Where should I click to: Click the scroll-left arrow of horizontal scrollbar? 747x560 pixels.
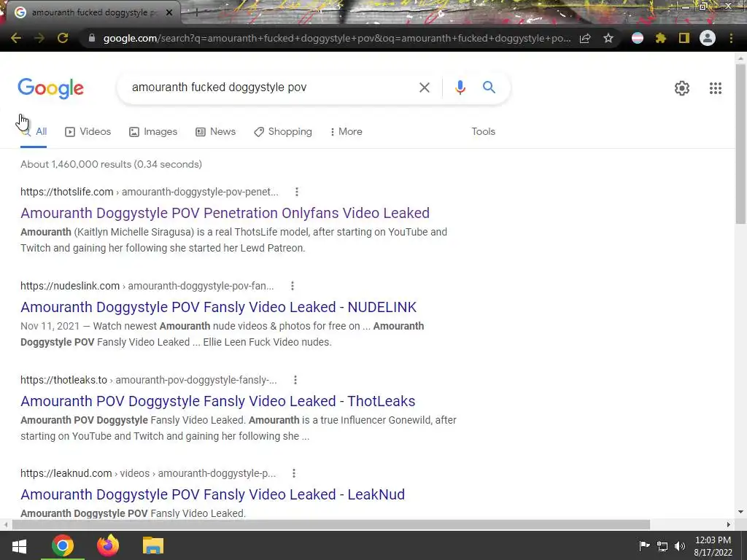click(5, 524)
